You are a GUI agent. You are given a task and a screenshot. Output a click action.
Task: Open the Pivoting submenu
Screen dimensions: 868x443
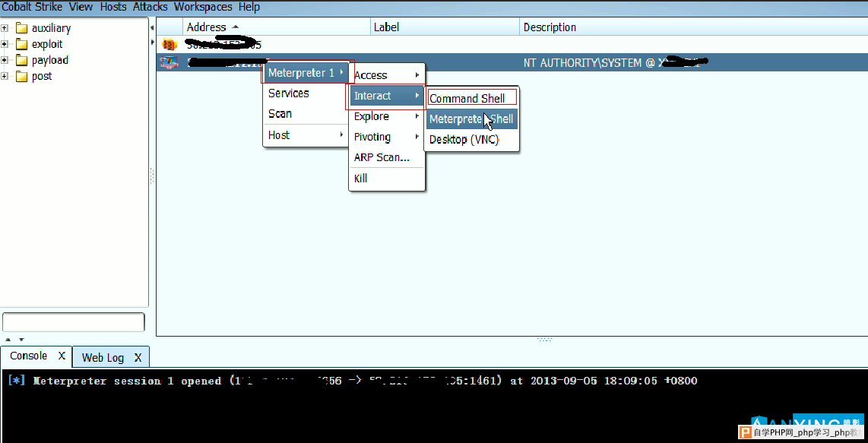(x=387, y=137)
